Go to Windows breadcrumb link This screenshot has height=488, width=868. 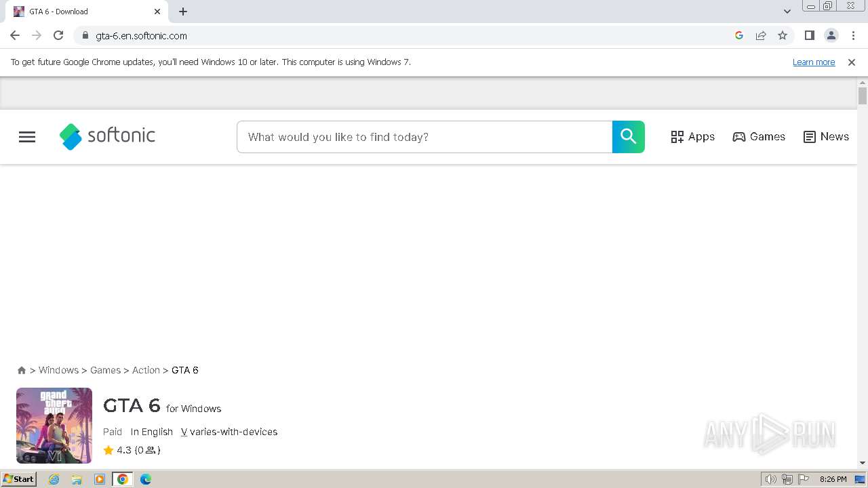58,370
